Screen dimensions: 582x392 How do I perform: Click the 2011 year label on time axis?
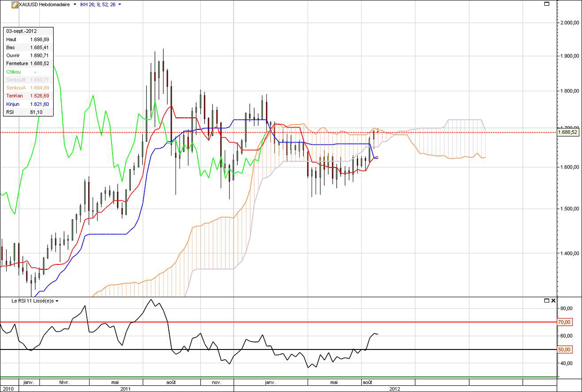tap(126, 389)
